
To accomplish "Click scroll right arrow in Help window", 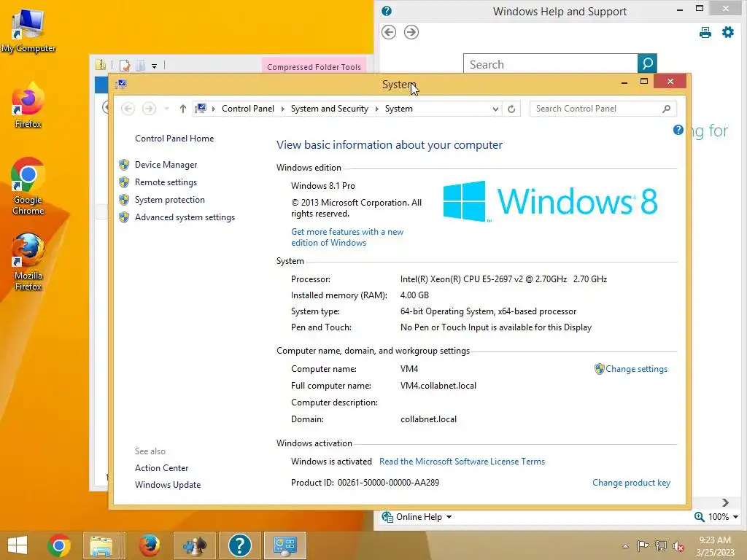I will pyautogui.click(x=725, y=503).
